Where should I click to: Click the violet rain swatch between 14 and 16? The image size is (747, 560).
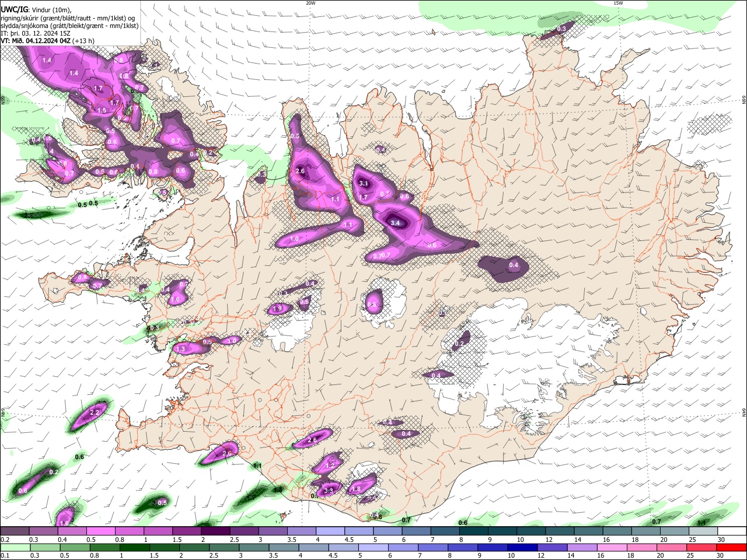tap(582, 547)
